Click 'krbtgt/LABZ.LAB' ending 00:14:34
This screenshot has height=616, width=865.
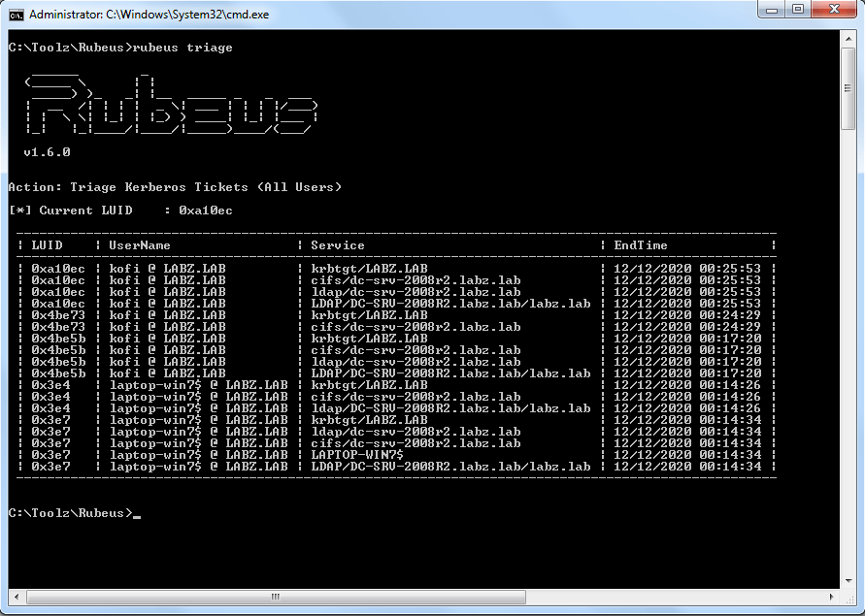pyautogui.click(x=369, y=420)
